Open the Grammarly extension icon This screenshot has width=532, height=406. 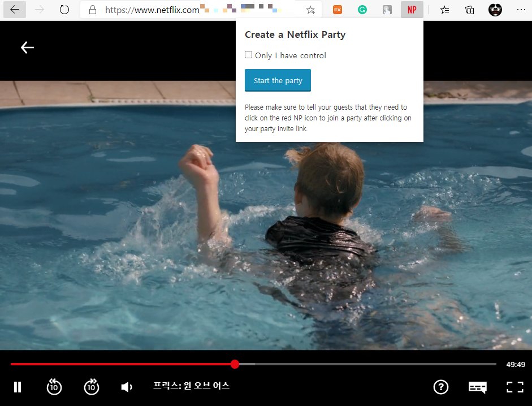(362, 10)
